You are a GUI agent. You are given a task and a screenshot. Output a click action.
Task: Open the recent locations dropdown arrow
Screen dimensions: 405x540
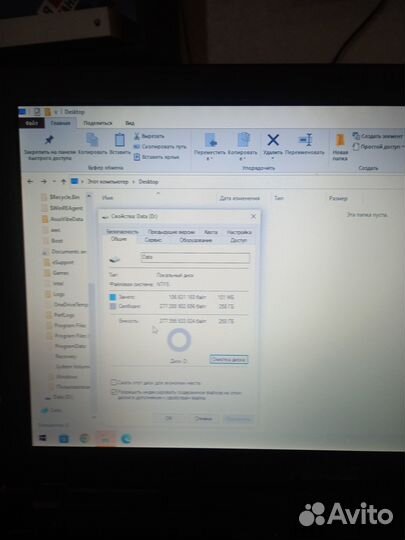point(54,181)
